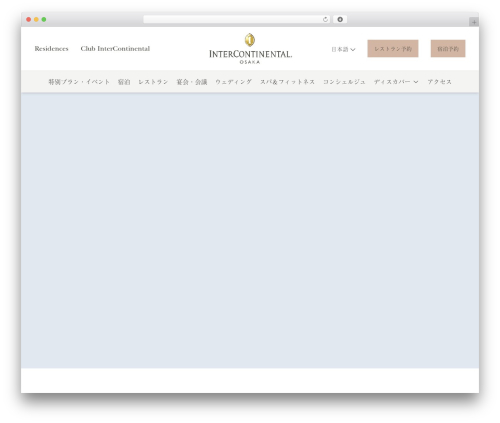Go to スパ&フィットネス
The image size is (500, 423).
[x=287, y=82]
